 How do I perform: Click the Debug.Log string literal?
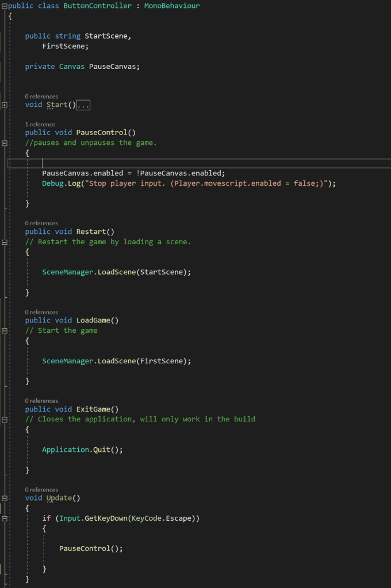pyautogui.click(x=217, y=183)
